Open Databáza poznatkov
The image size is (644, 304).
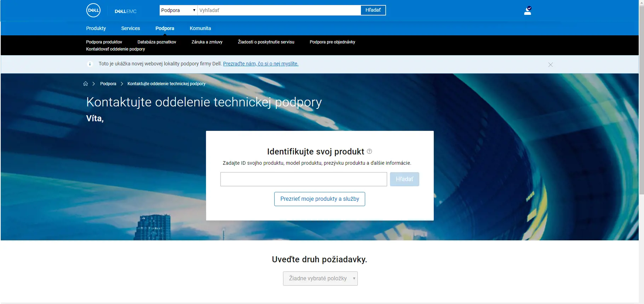pyautogui.click(x=157, y=42)
